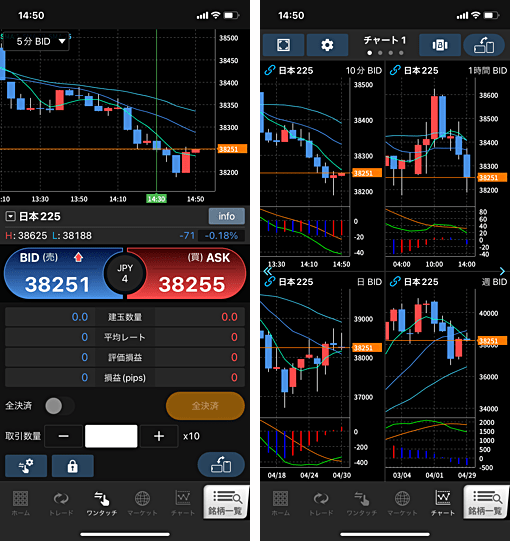Go to next chart page arrow
The width and height of the screenshot is (510, 541).
(502, 271)
